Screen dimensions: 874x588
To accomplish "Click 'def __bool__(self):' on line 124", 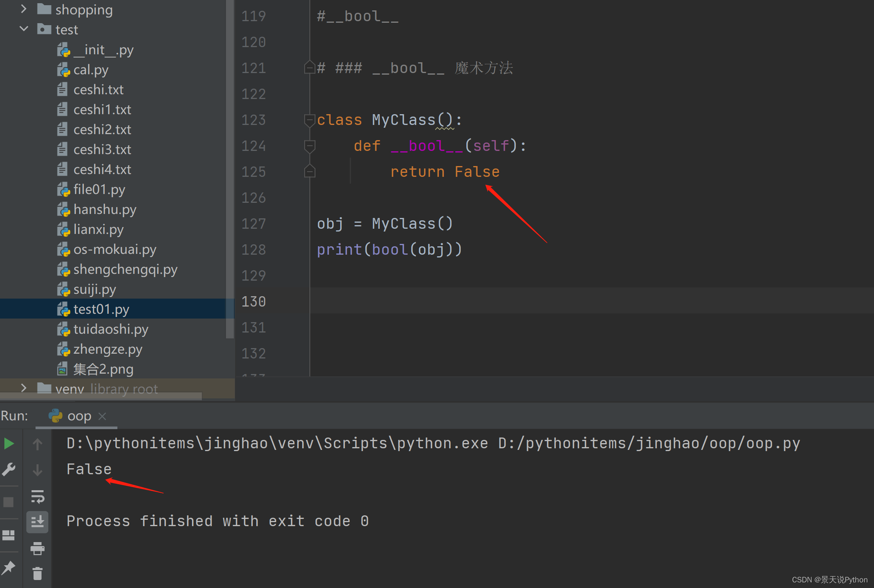I will [x=440, y=146].
